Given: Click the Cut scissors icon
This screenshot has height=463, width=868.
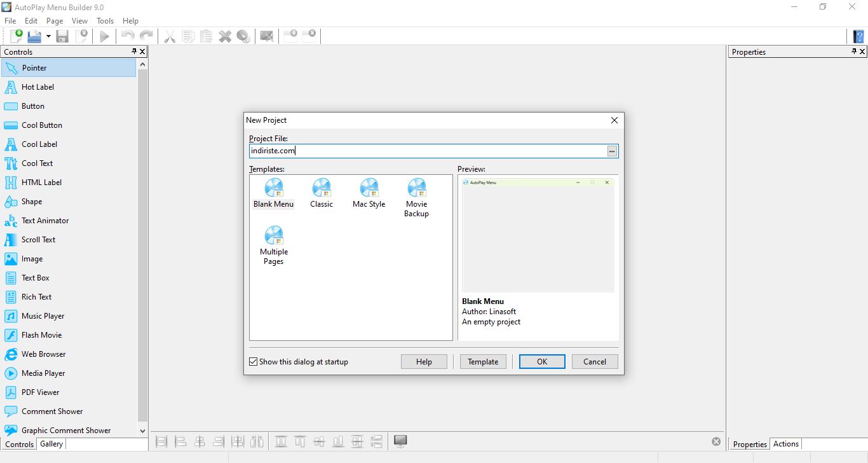Looking at the screenshot, I should click(170, 36).
